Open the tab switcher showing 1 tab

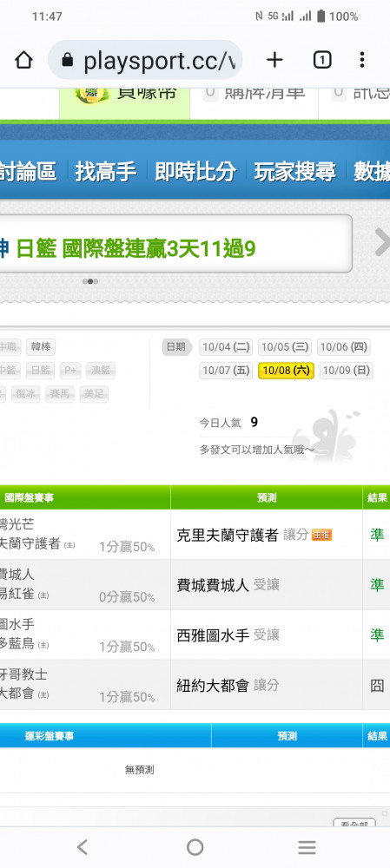(x=322, y=60)
